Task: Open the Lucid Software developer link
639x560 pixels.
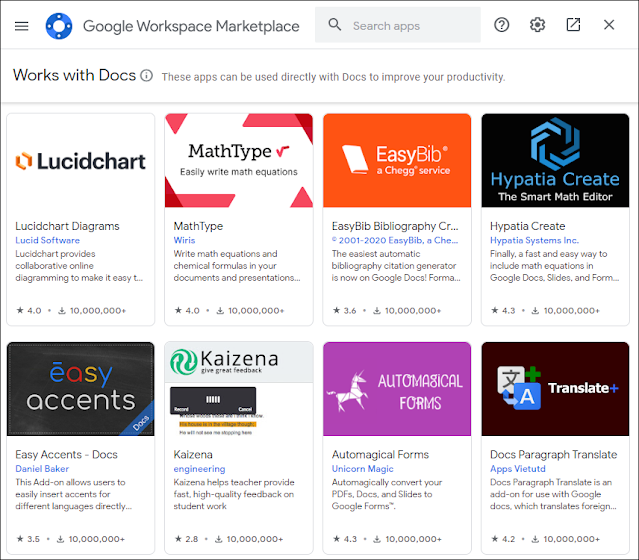Action: click(x=47, y=240)
